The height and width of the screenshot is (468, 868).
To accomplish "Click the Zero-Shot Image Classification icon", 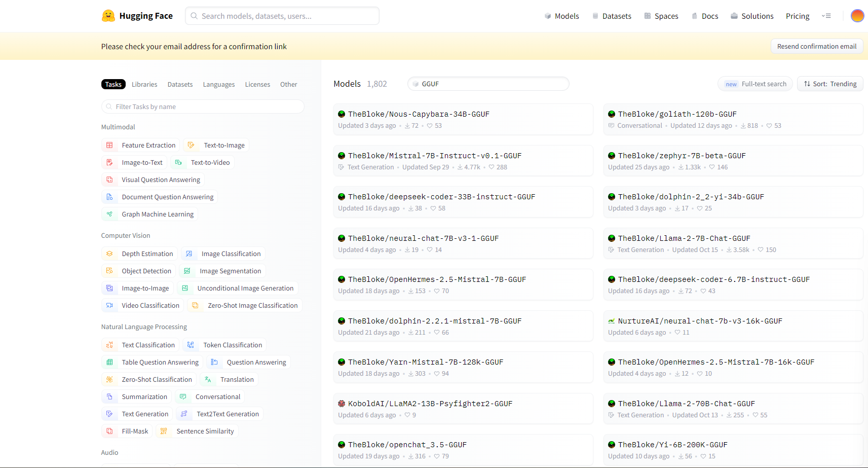I will 195,305.
